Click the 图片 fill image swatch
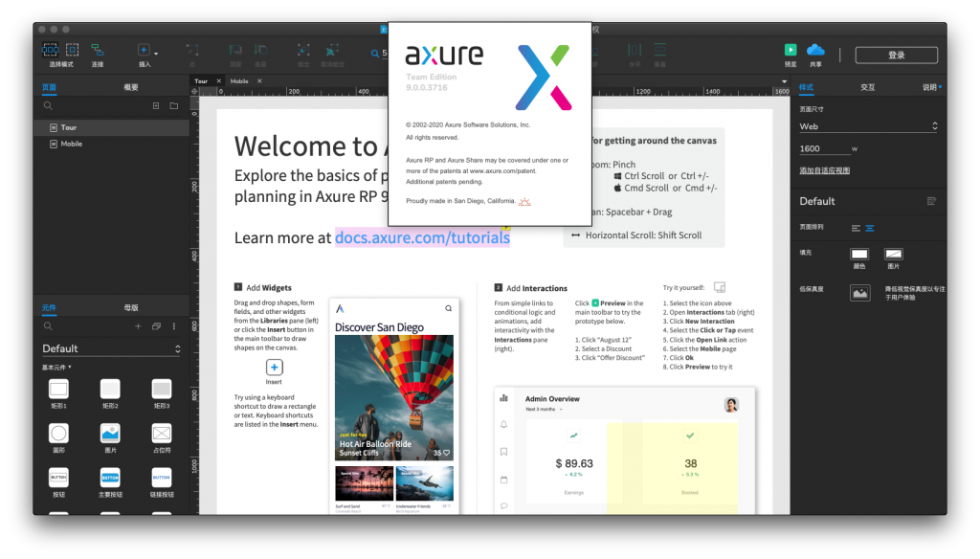Screen dimensions: 980x559 [x=894, y=254]
